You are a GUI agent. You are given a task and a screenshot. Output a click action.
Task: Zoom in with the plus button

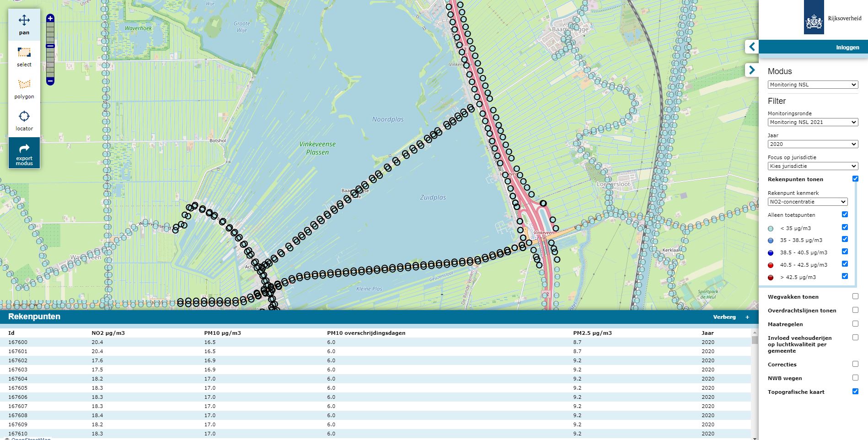coord(50,18)
